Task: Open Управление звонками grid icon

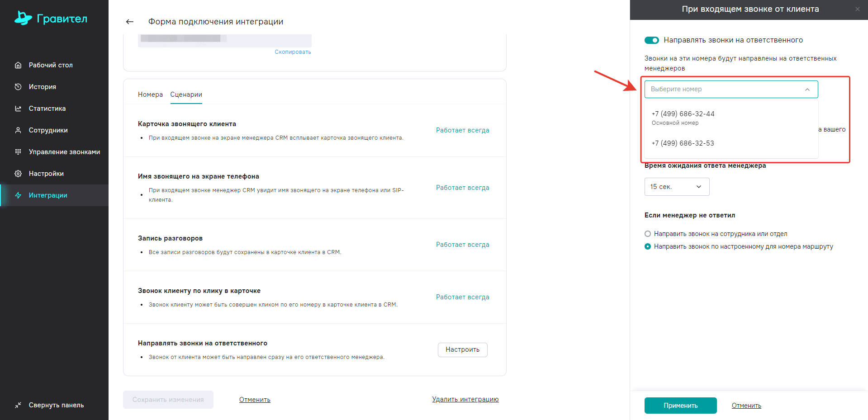Action: click(18, 152)
